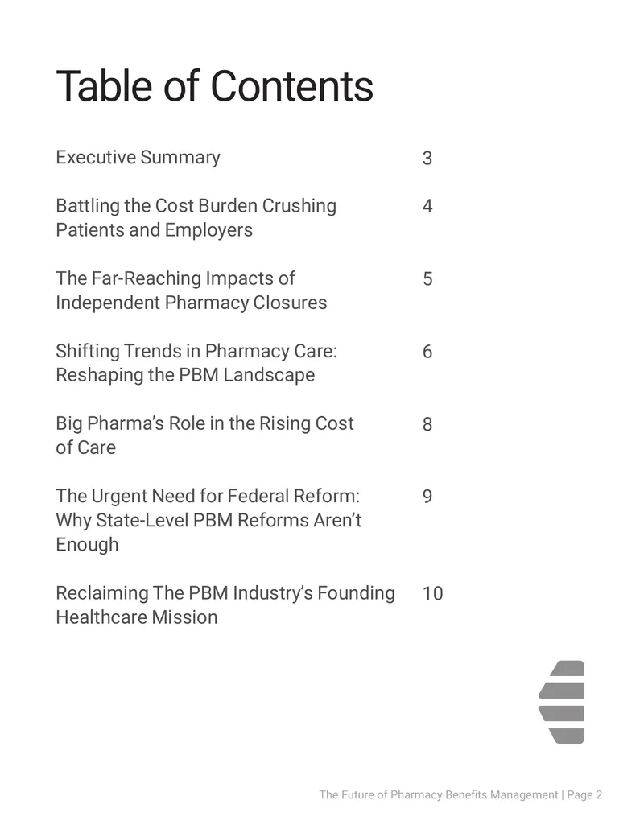
Task: Click Healthcare Mission text line
Action: coord(137,617)
